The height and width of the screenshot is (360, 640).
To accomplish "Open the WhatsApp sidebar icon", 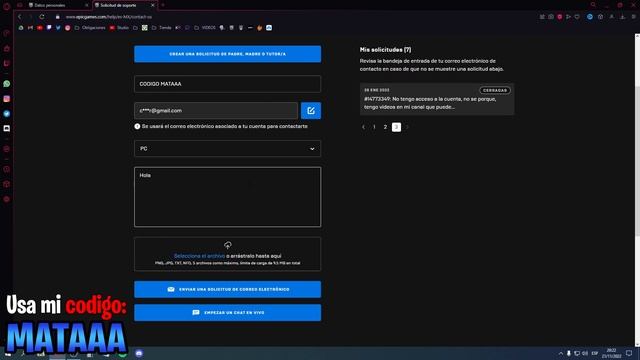I will 7,84.
